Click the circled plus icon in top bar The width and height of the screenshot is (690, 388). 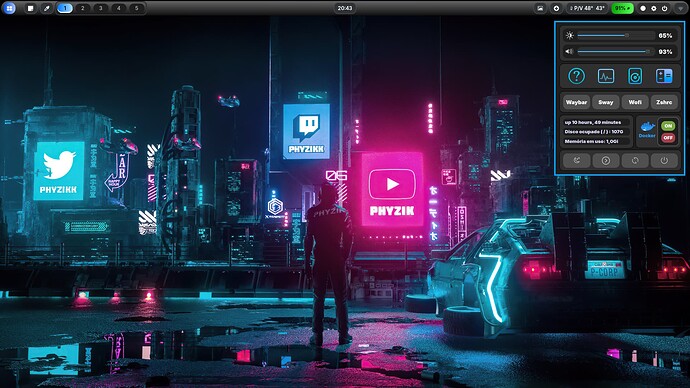point(556,8)
